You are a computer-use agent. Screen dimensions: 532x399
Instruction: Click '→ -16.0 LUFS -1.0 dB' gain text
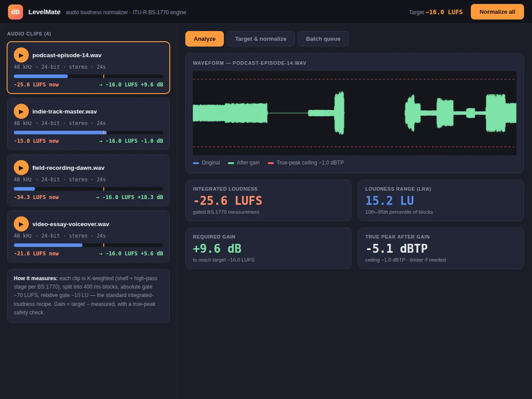(131, 141)
